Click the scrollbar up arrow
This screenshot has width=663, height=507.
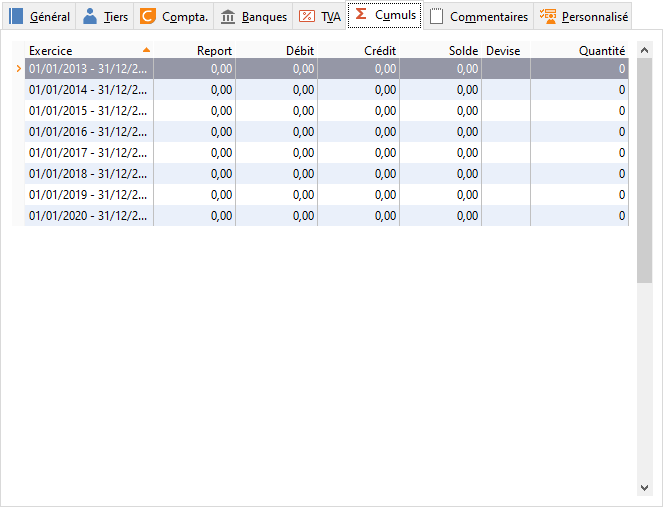[644, 50]
